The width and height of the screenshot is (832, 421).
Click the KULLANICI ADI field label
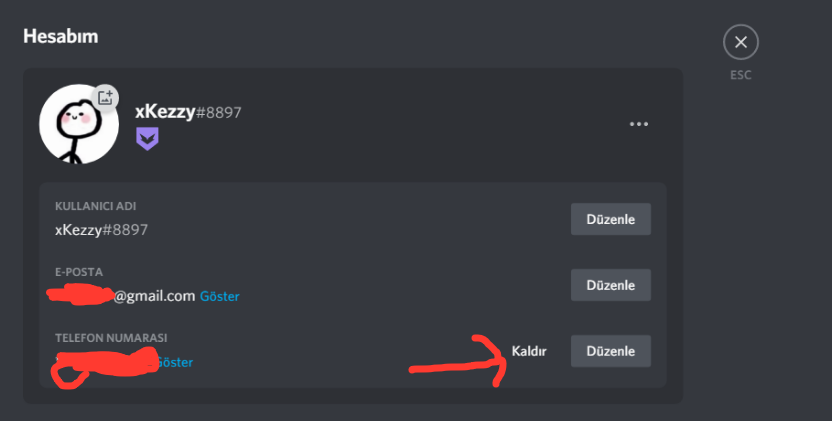pyautogui.click(x=95, y=206)
